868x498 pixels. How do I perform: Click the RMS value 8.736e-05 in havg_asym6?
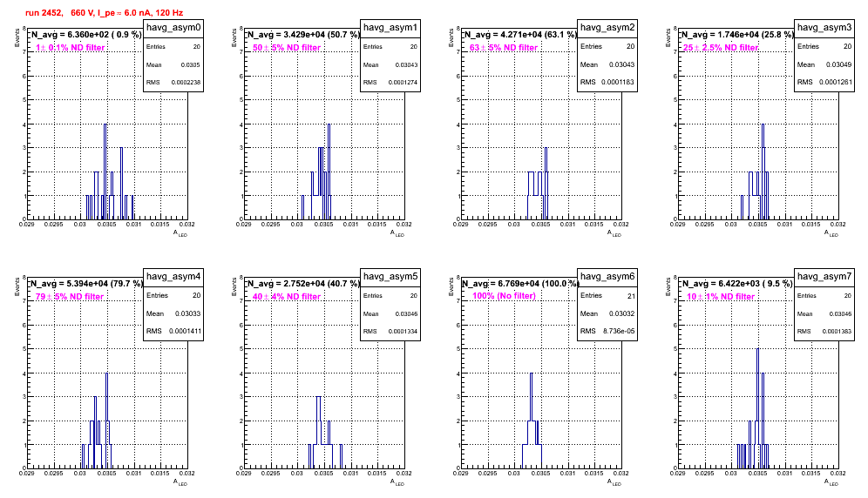[x=619, y=332]
